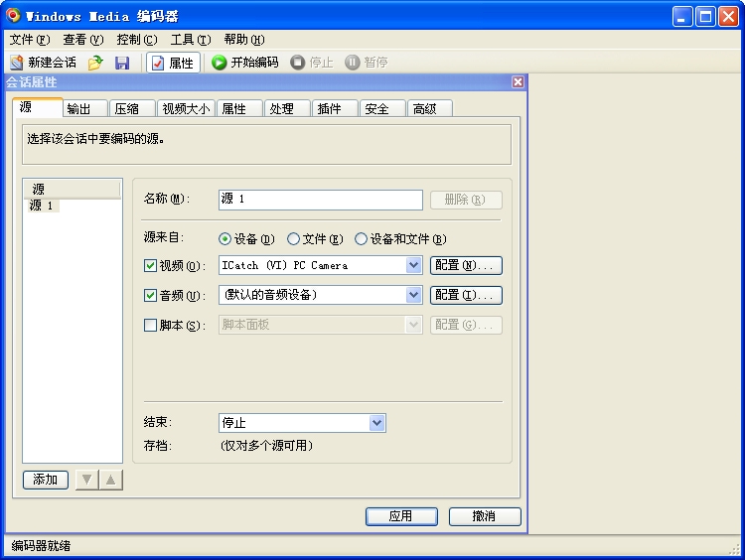The image size is (745, 560).
Task: Click the 源 column header in the list
Action: tap(73, 189)
